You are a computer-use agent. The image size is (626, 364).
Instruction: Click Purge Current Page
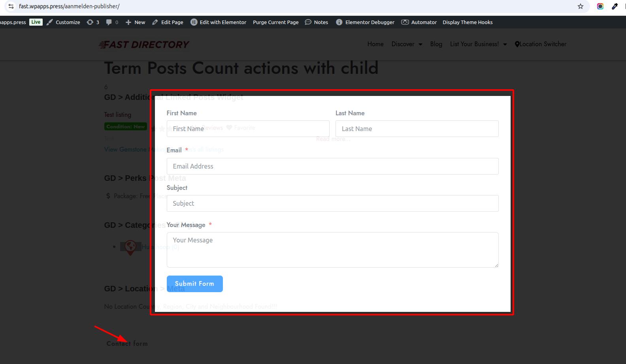275,23
